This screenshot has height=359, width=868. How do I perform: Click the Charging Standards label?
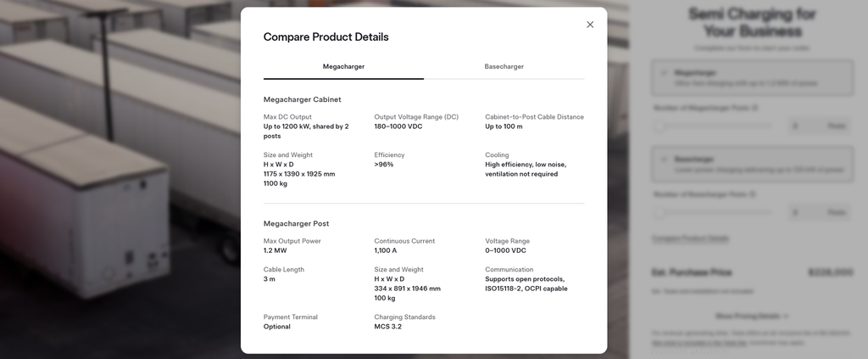coord(404,317)
